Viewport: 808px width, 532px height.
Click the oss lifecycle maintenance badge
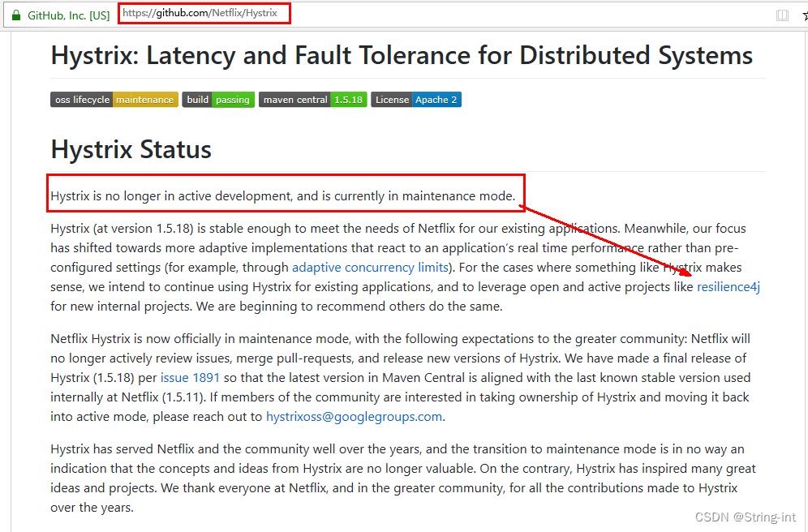tap(114, 100)
